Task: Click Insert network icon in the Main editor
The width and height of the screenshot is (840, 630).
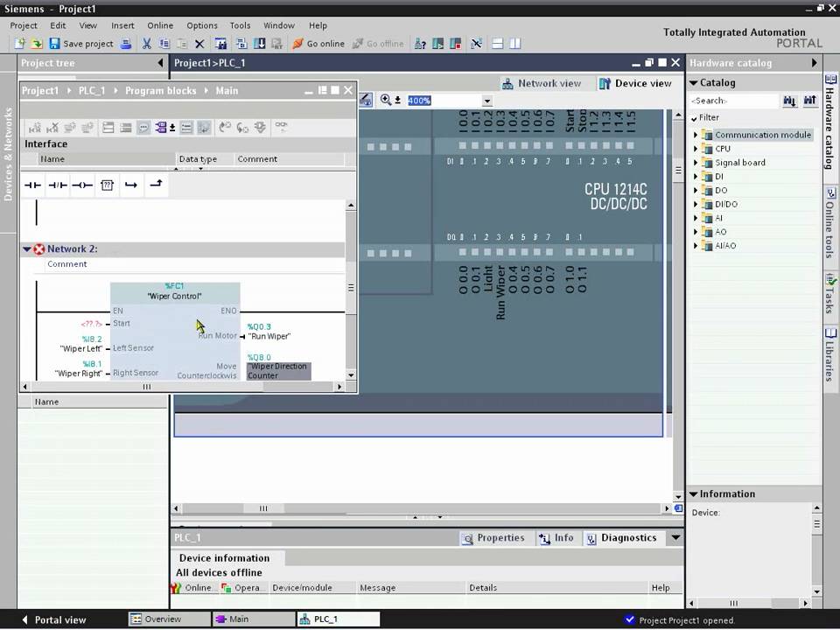Action: [x=35, y=128]
